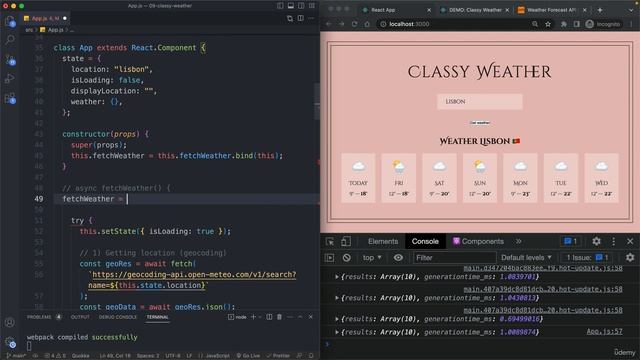Select the WED weather card

601,178
